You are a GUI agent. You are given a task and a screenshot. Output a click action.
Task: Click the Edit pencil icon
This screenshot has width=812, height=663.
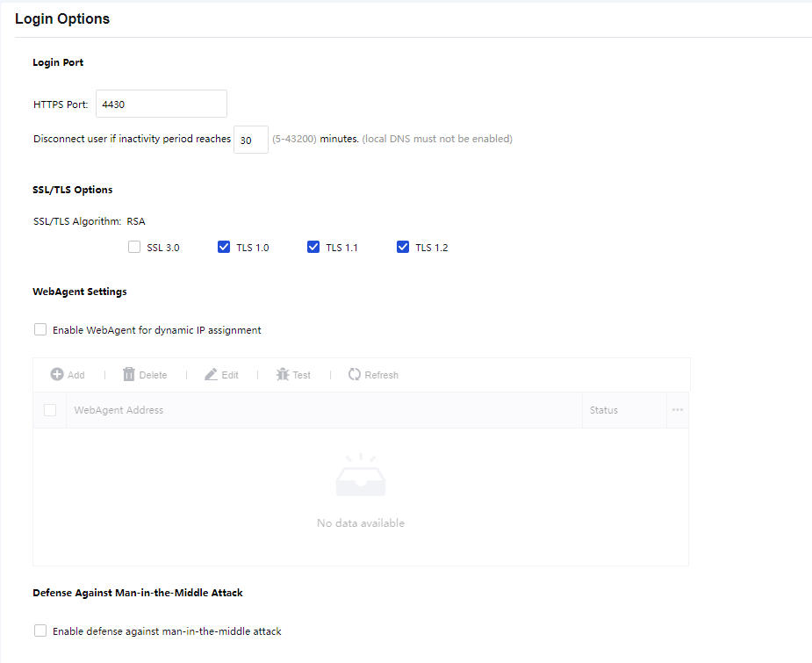(x=211, y=374)
